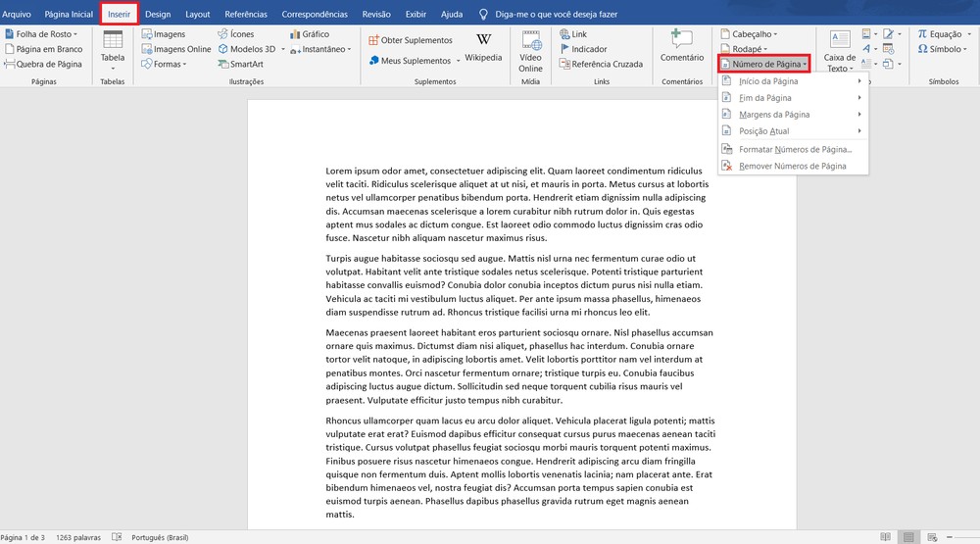Expand the Equação dropdown arrow

[969, 33]
